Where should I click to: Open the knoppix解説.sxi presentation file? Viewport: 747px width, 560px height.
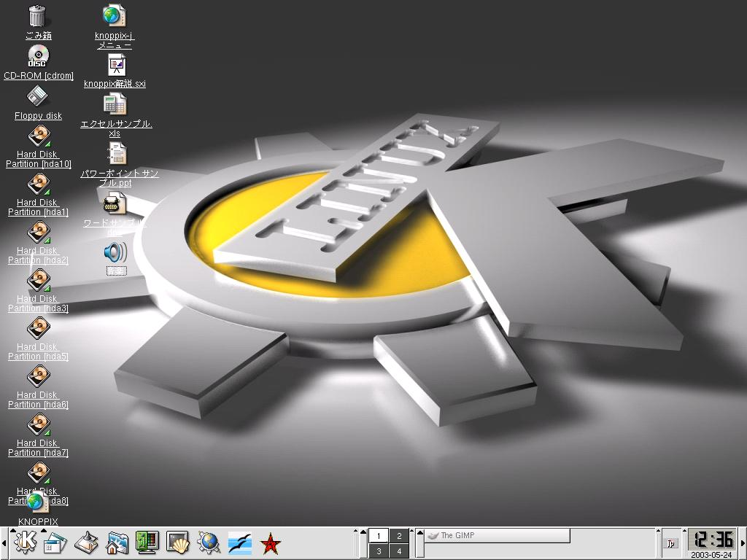(x=116, y=66)
